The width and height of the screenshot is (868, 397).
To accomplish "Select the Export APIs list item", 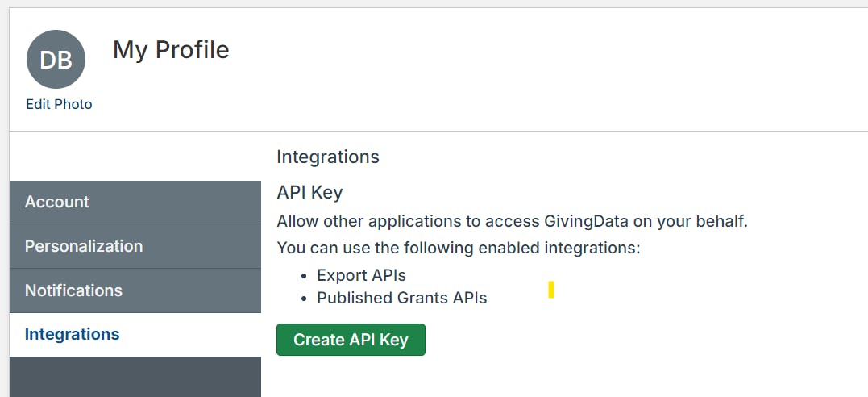I will pyautogui.click(x=362, y=275).
